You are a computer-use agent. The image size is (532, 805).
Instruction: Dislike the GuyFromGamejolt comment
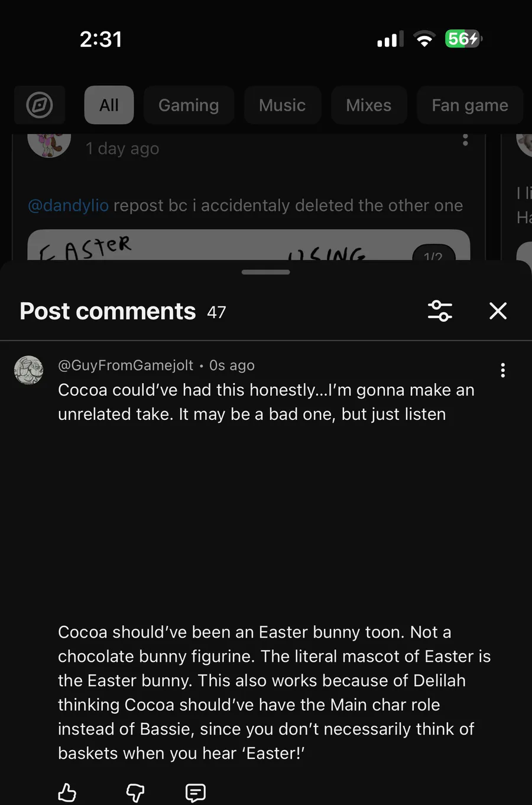coord(135,792)
